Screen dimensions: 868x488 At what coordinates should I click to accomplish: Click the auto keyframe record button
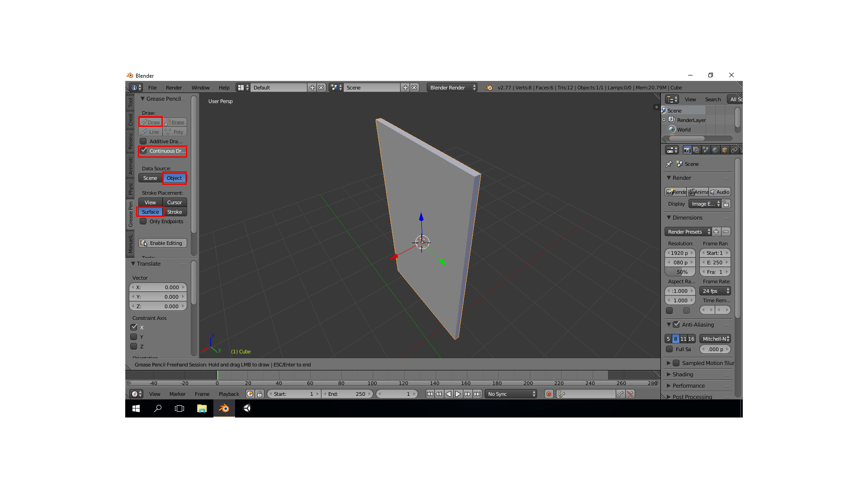point(549,394)
